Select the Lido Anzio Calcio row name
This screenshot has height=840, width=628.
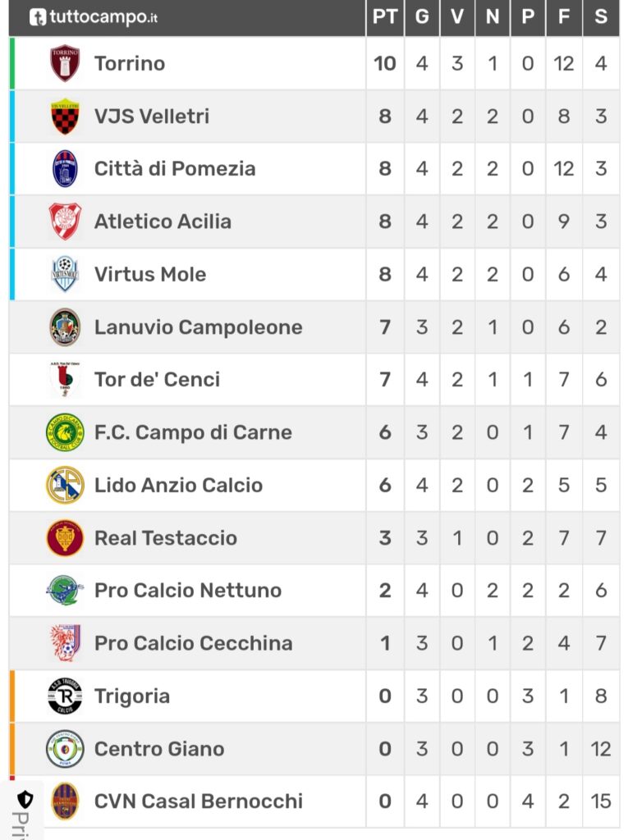[179, 485]
